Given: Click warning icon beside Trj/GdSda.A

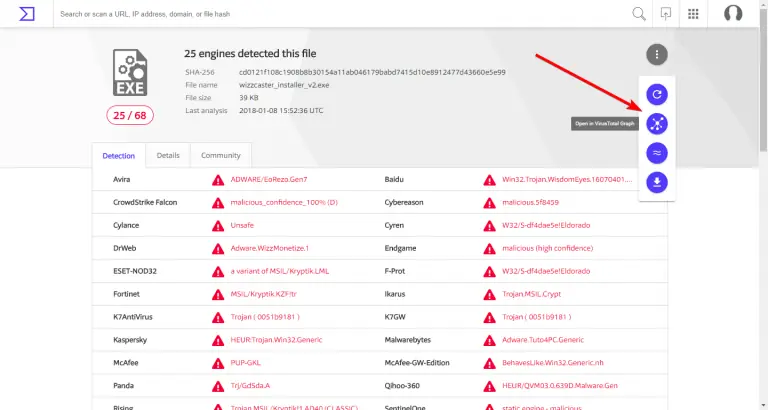Looking at the screenshot, I should pos(218,386).
